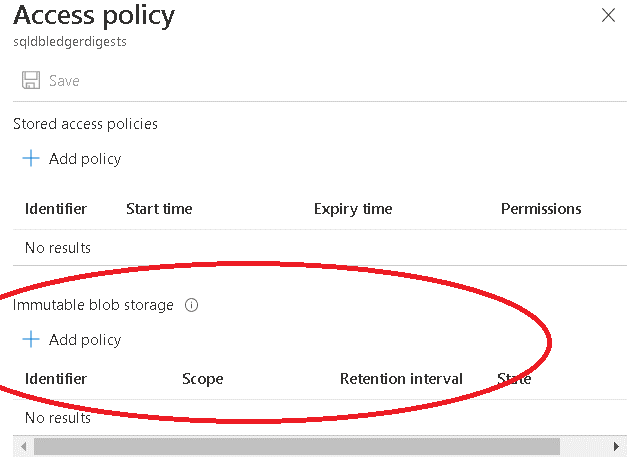
Task: Select Add policy link for stored access policies
Action: coord(85,158)
